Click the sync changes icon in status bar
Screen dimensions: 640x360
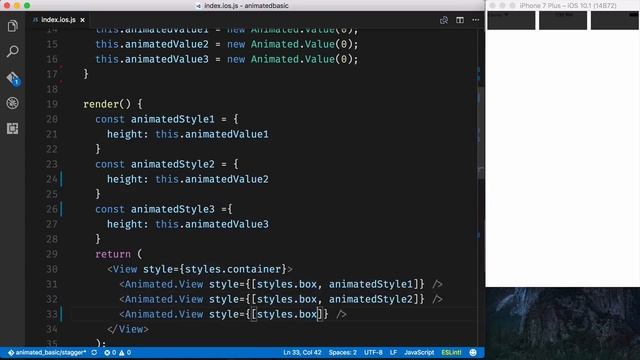[x=94, y=352]
